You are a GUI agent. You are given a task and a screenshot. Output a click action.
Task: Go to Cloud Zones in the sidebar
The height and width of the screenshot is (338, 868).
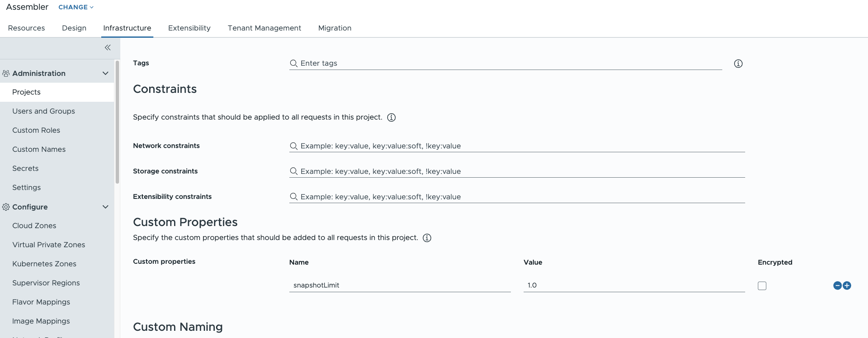34,226
